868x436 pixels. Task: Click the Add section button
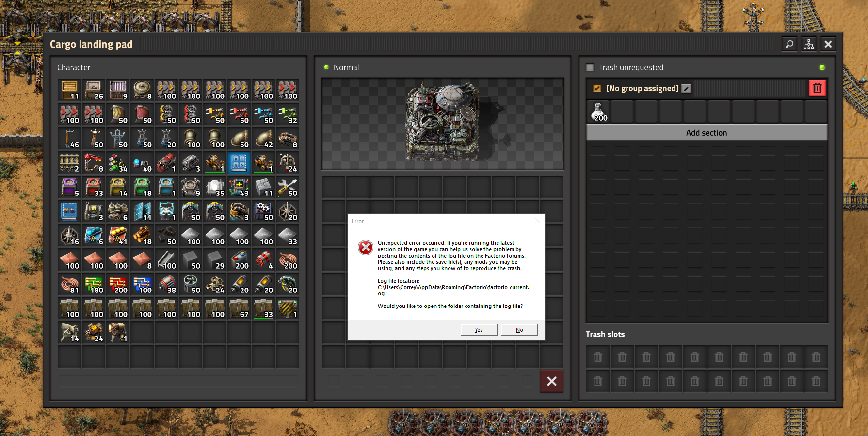coord(707,132)
